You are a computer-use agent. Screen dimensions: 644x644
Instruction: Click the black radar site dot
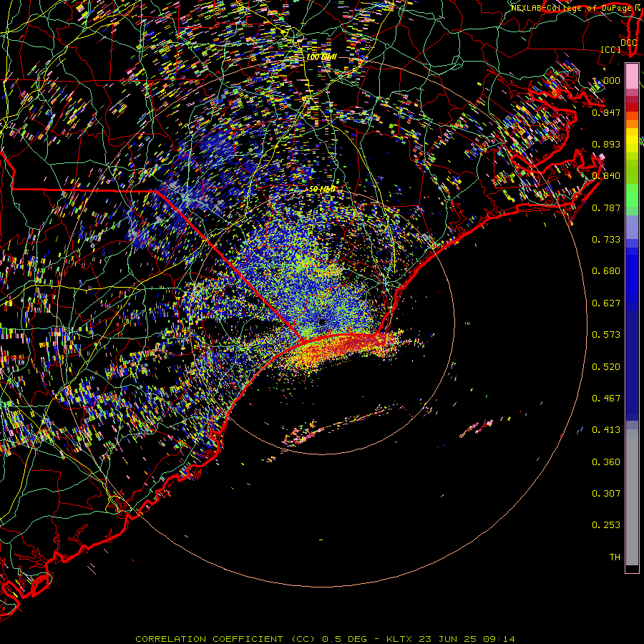click(x=322, y=322)
